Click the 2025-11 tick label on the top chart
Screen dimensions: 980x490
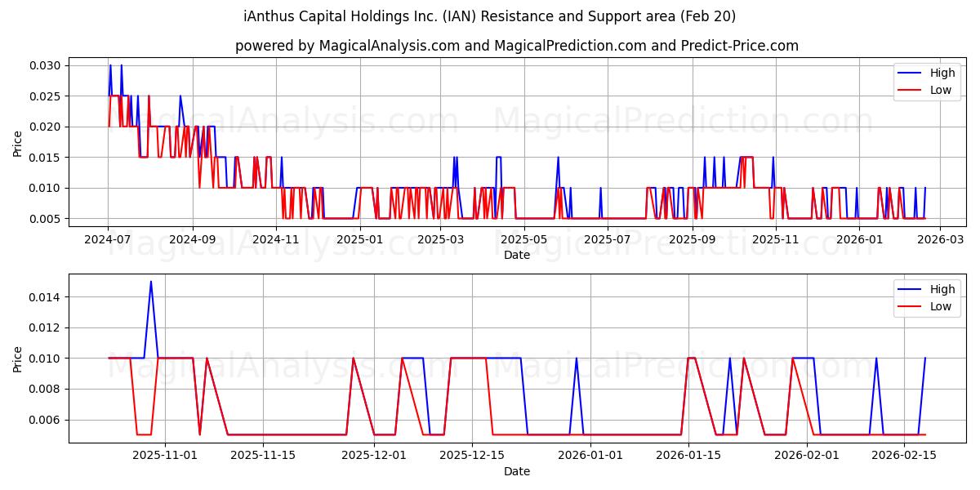pyautogui.click(x=776, y=239)
